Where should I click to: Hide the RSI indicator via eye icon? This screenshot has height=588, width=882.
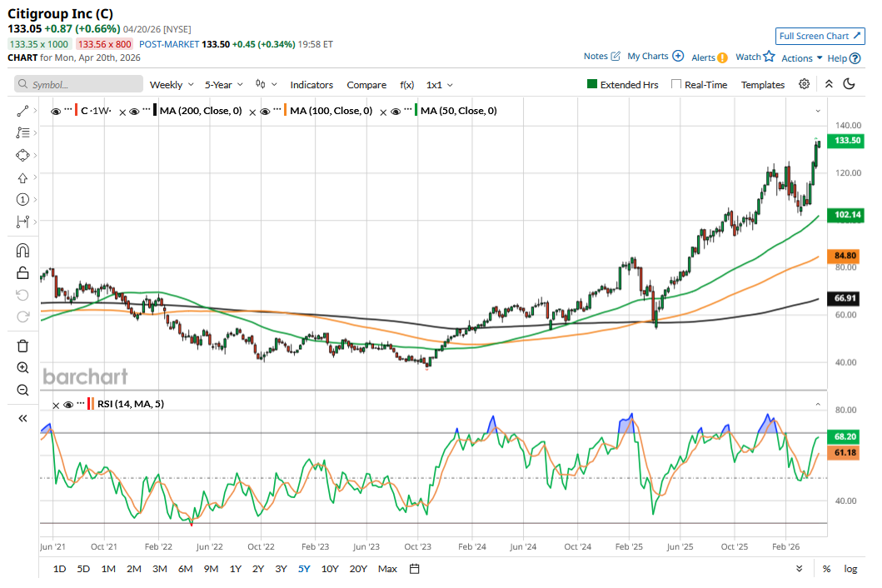[x=69, y=405]
